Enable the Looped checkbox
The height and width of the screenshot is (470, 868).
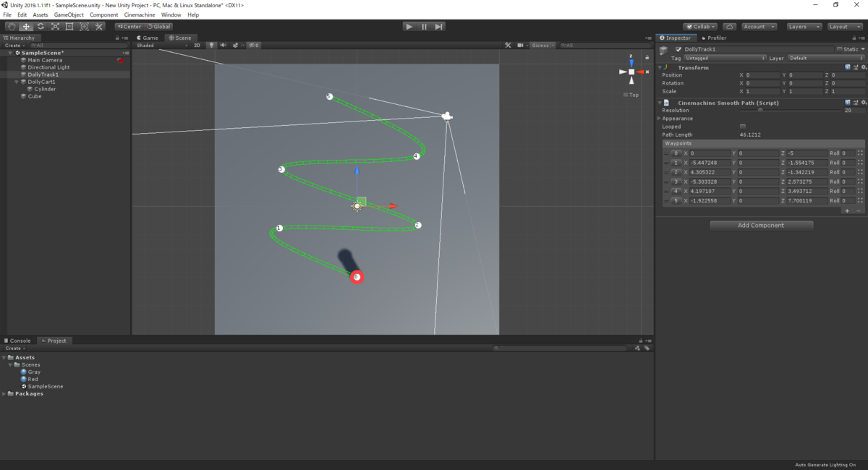click(743, 127)
